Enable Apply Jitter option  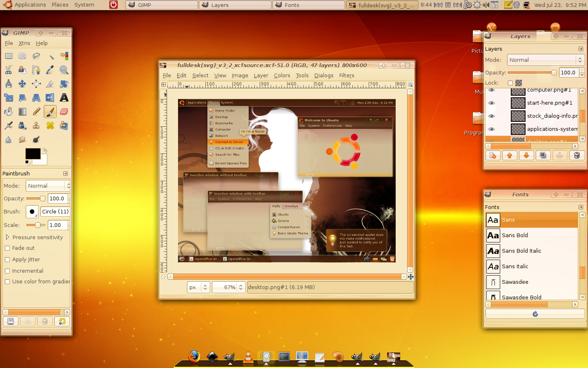click(7, 260)
